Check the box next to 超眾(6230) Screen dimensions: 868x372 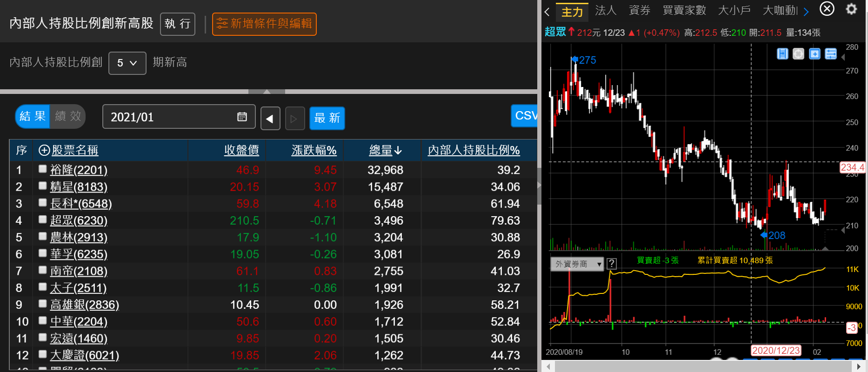pyautogui.click(x=43, y=219)
